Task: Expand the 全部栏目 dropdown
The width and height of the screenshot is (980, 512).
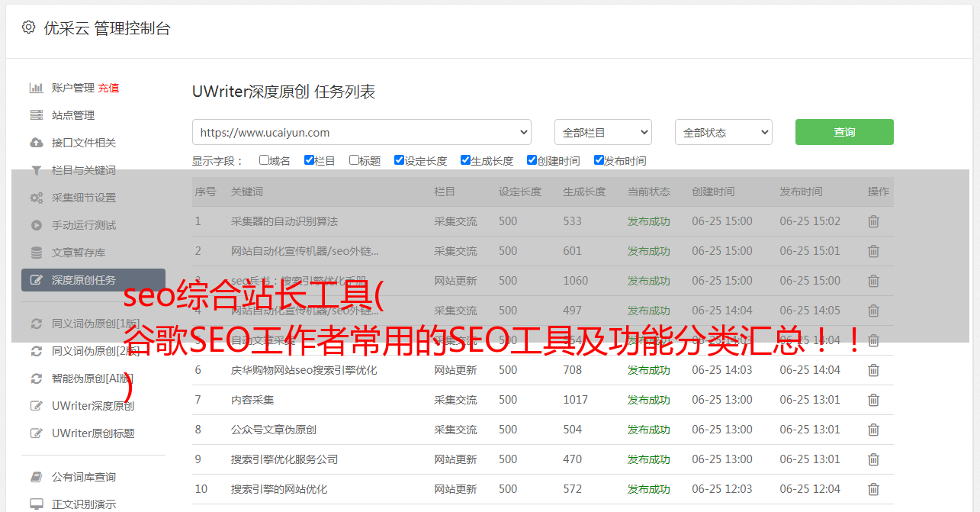Action: pyautogui.click(x=602, y=132)
